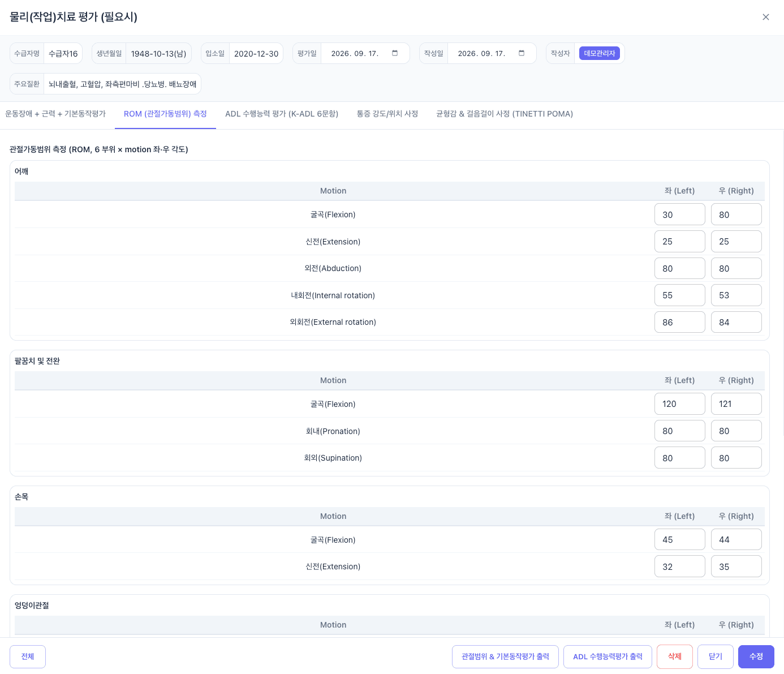
Task: Click patient name 수급자16
Action: click(x=63, y=54)
